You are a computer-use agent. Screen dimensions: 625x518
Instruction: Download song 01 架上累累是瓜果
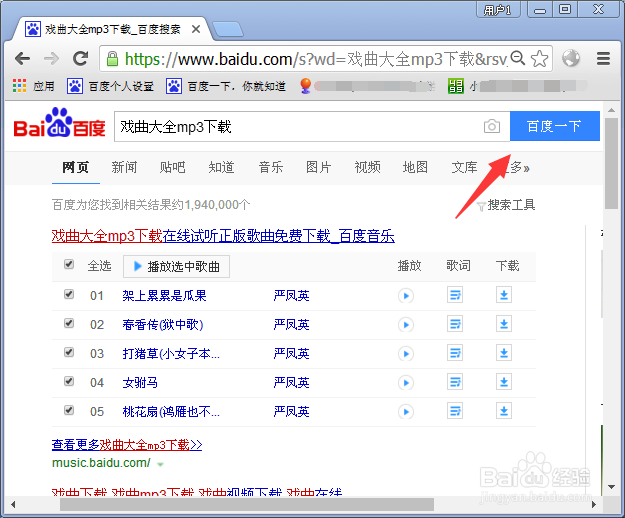[x=504, y=295]
